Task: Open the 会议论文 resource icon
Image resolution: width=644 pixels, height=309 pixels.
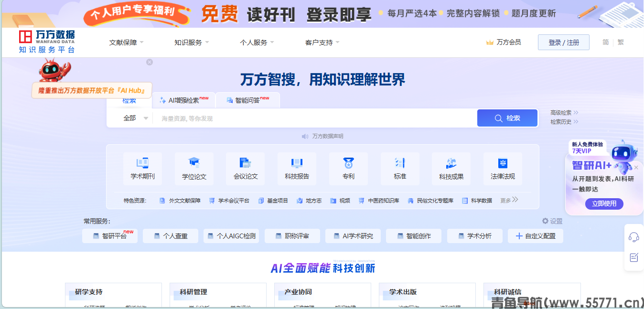Action: tap(246, 169)
